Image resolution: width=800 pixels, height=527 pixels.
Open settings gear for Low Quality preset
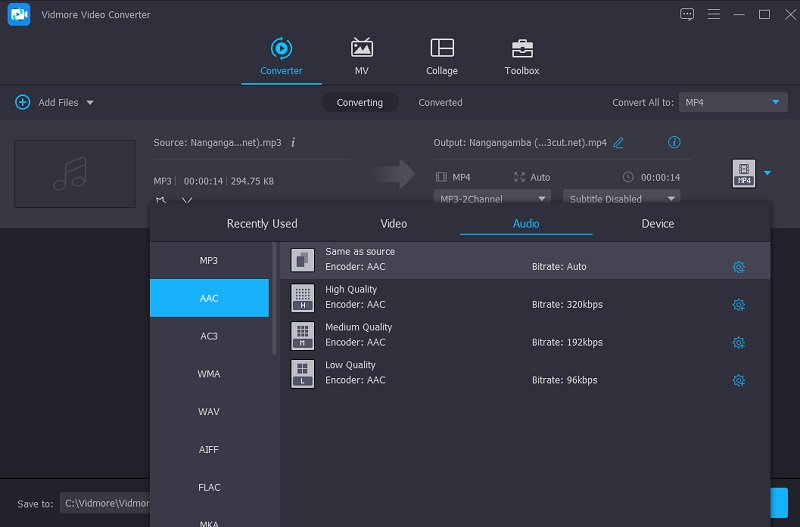(x=738, y=381)
